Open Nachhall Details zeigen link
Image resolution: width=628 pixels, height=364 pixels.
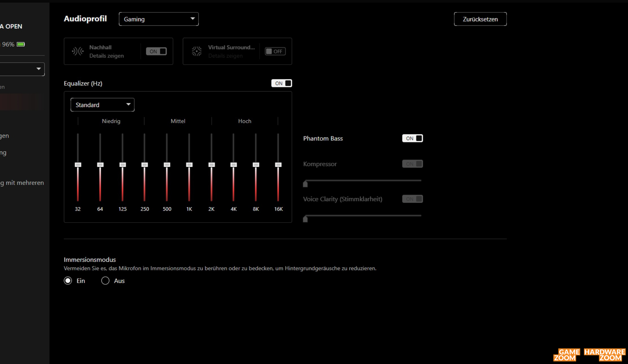click(x=106, y=56)
